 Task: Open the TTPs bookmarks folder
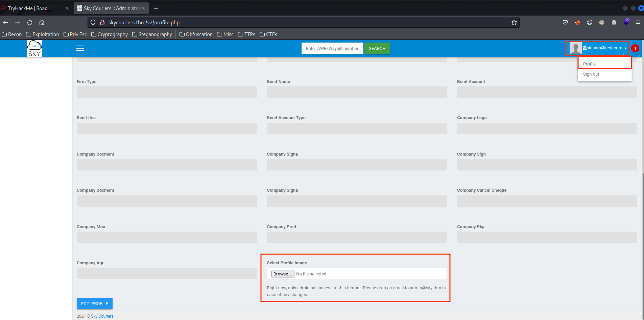(247, 34)
